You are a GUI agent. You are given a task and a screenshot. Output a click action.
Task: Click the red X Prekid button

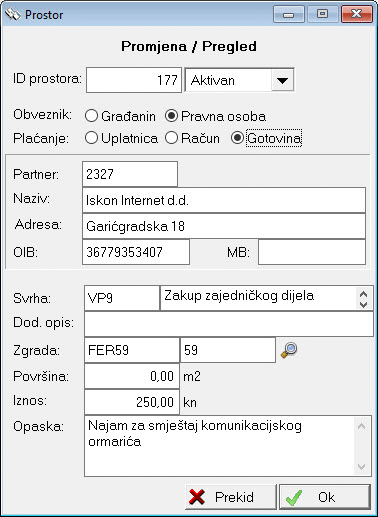(231, 497)
